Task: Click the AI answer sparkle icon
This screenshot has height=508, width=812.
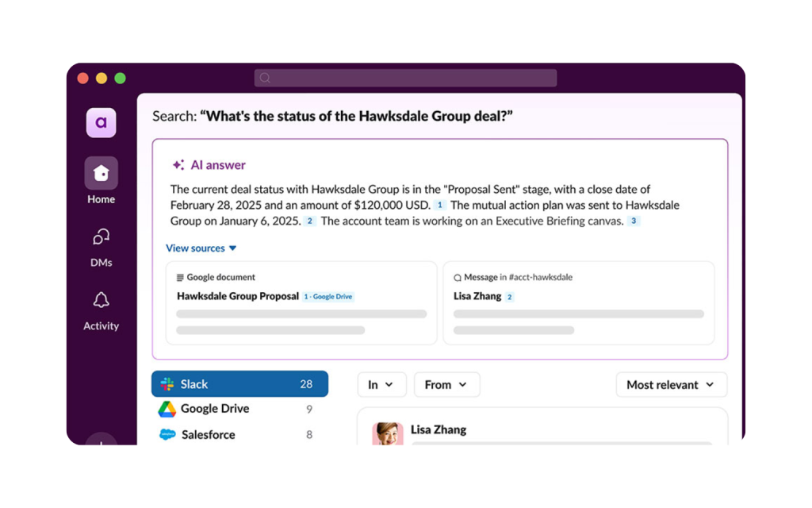Action: click(x=178, y=165)
